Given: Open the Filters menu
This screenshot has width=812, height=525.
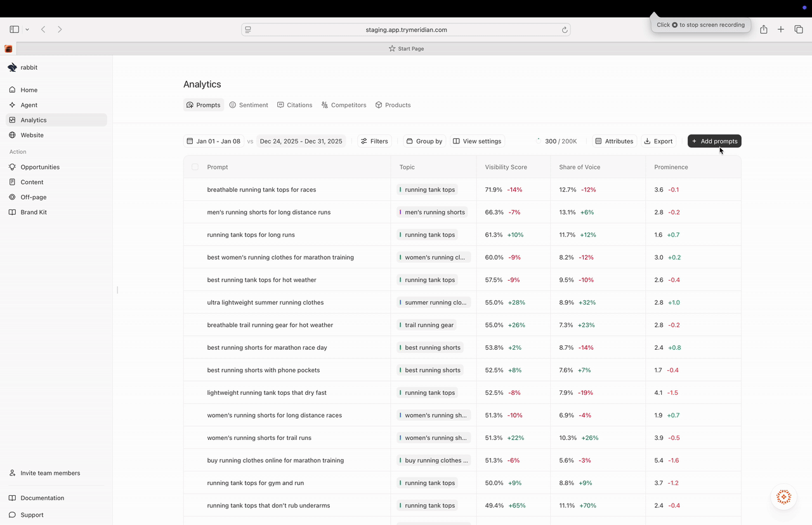Looking at the screenshot, I should [374, 141].
